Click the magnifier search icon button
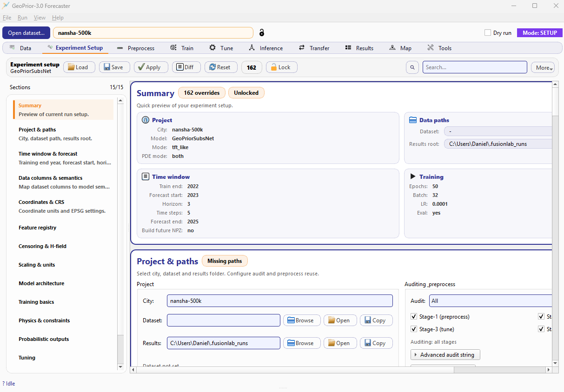This screenshot has width=564, height=392. tap(412, 67)
